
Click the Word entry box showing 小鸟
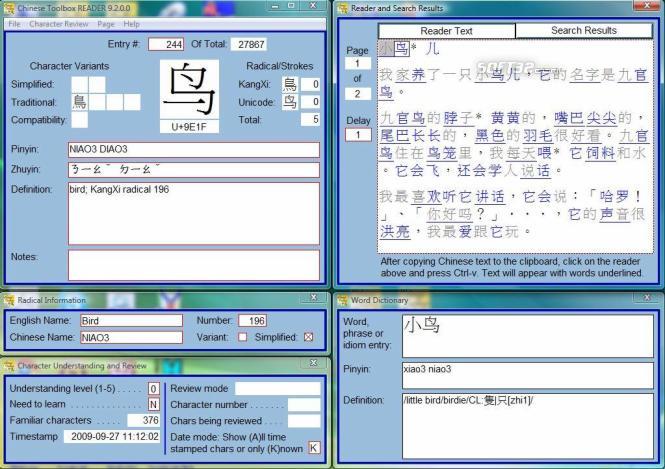[x=528, y=336]
